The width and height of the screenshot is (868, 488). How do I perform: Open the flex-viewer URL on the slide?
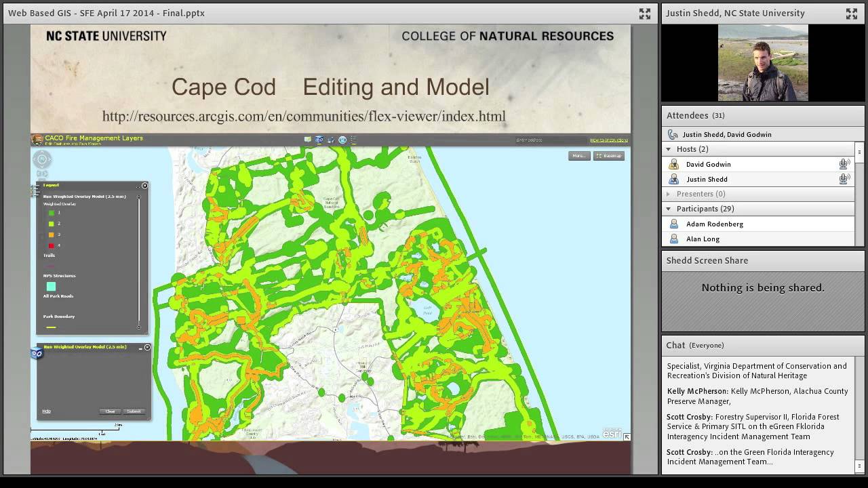304,117
